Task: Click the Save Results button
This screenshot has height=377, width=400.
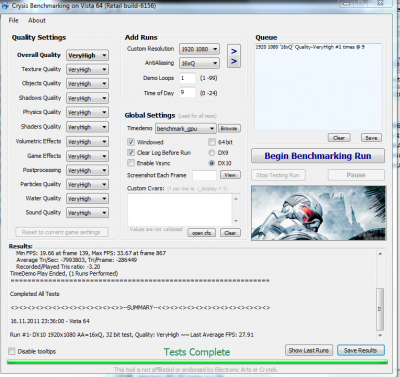Action: (x=360, y=350)
